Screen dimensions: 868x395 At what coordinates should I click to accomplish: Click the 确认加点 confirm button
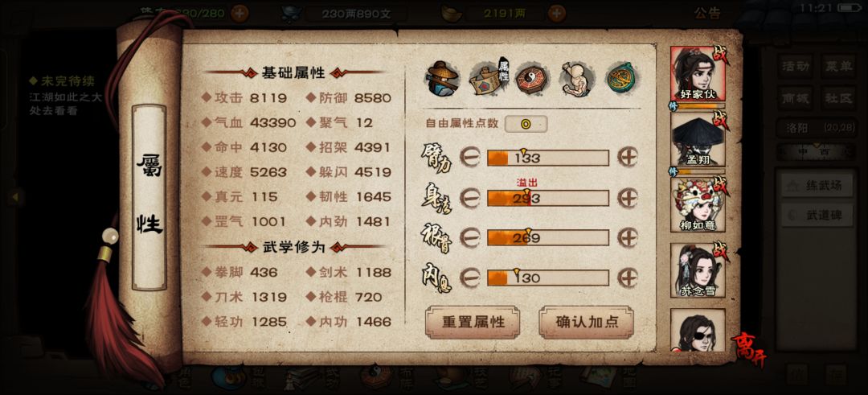tap(586, 322)
